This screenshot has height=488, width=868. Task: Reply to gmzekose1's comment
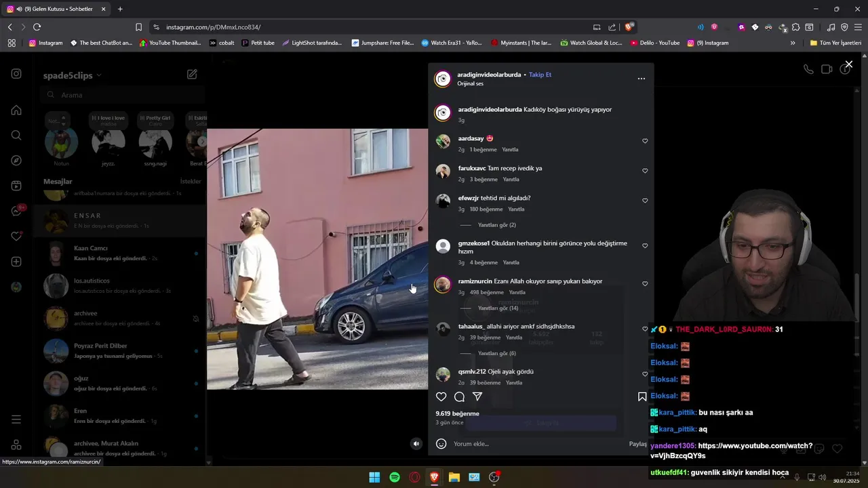pos(511,262)
